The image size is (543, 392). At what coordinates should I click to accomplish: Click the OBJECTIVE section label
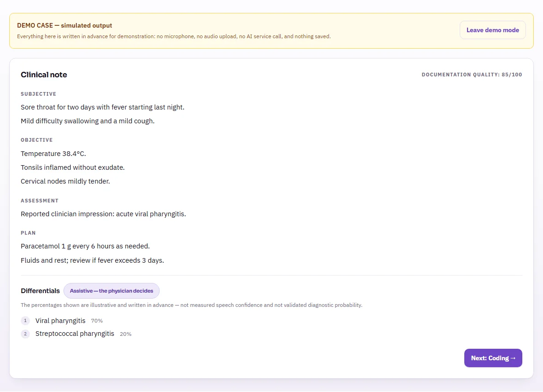37,140
